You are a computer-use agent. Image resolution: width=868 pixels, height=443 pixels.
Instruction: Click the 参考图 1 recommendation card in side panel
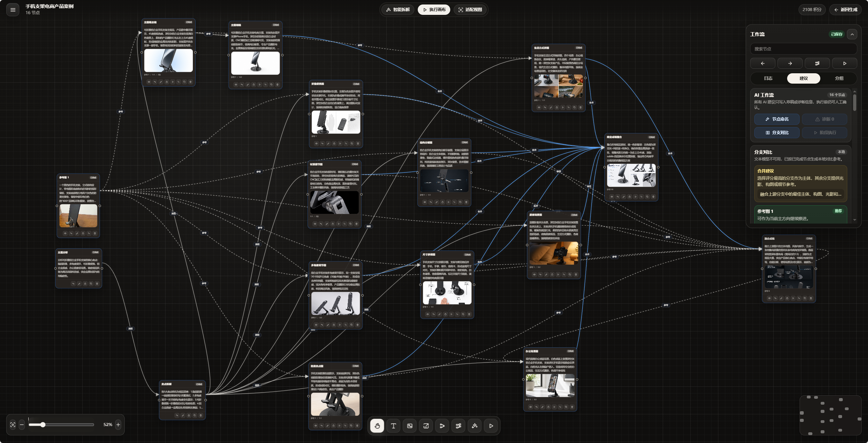click(x=801, y=215)
